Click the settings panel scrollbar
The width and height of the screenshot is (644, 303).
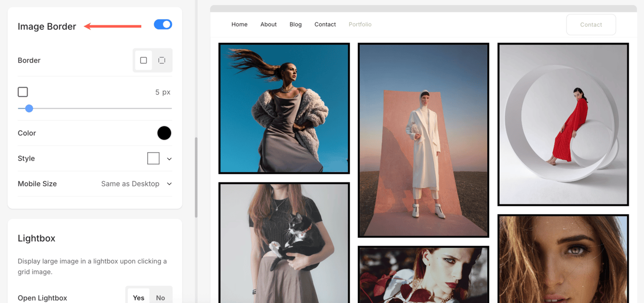point(196,177)
